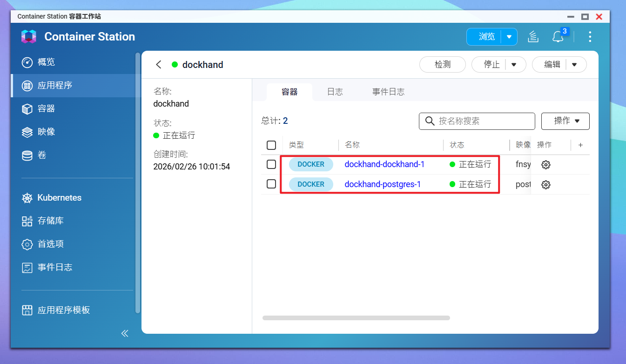This screenshot has height=364, width=626.
Task: Click inside the 按名称搜索 search field
Action: [x=477, y=121]
